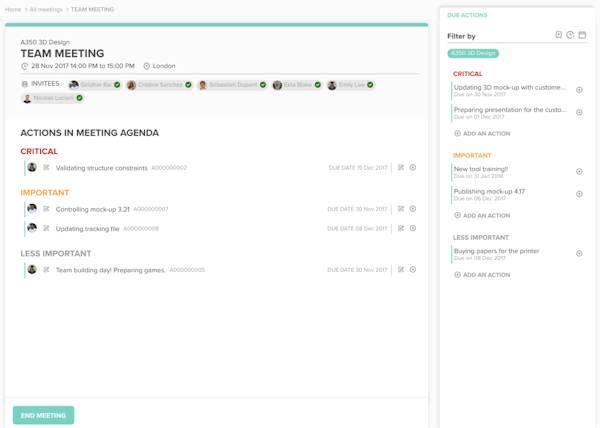Image resolution: width=600 pixels, height=428 pixels.
Task: Open All meetings breadcrumb link
Action: (46, 10)
